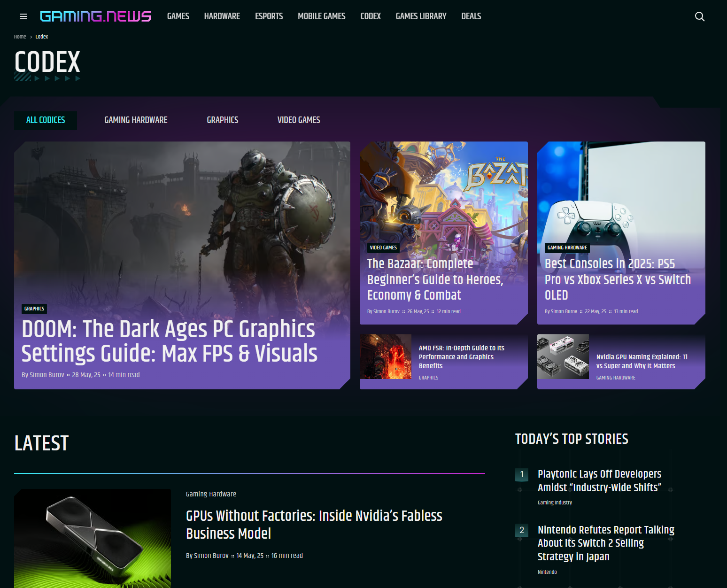Click the Nvidia GPU latest thumbnail
727x588 pixels.
(x=93, y=538)
